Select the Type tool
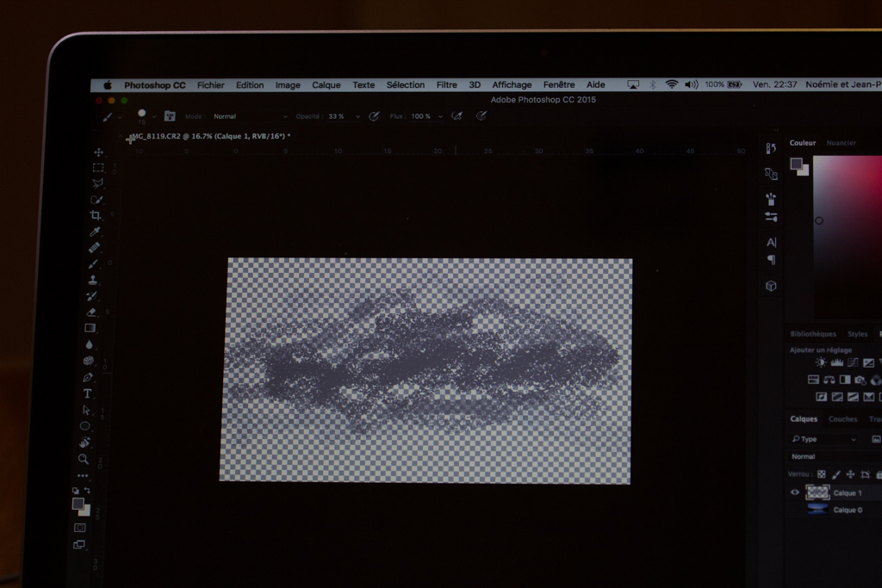The width and height of the screenshot is (882, 588). [x=87, y=393]
